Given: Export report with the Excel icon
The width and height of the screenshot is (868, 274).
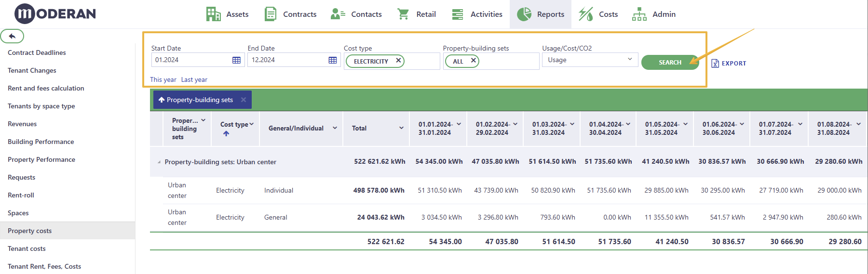Looking at the screenshot, I should [x=715, y=63].
